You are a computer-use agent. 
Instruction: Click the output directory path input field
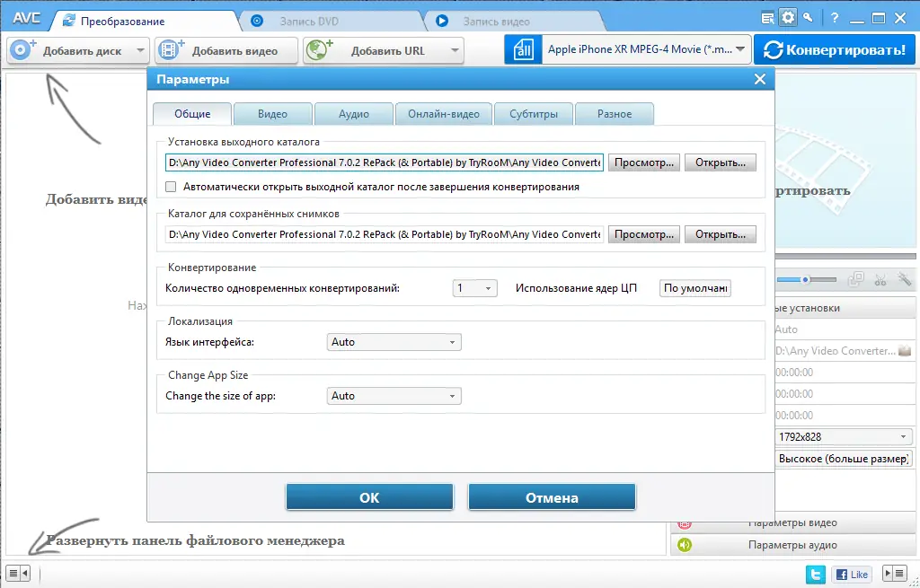[377, 162]
